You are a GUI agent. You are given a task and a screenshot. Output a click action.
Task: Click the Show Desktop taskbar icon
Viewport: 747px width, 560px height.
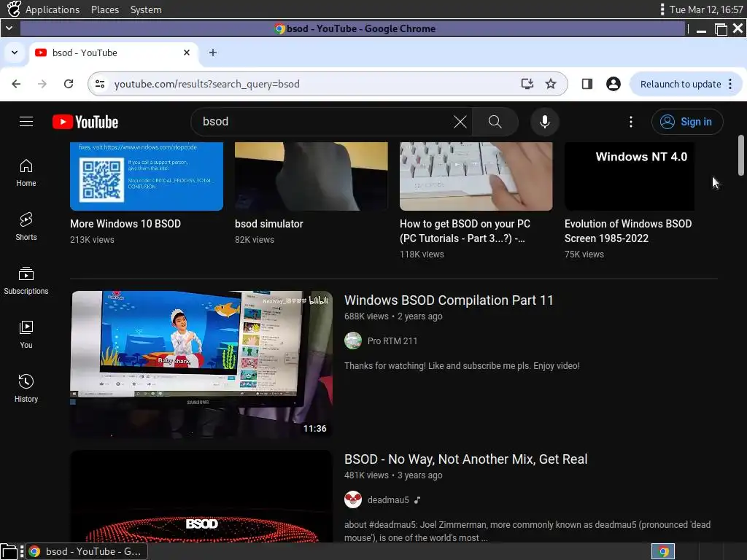[x=9, y=551]
